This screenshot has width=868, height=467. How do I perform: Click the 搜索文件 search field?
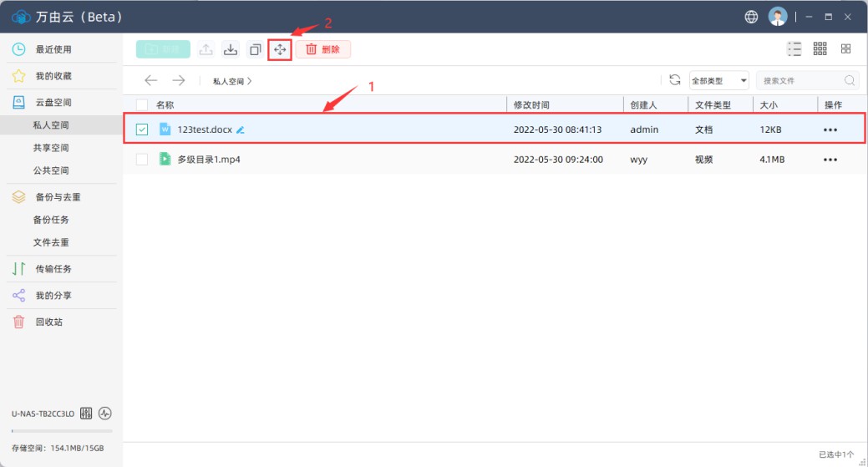click(x=799, y=81)
